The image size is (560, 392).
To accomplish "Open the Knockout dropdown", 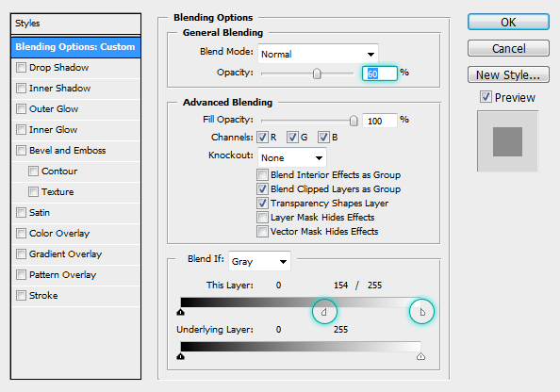I will click(292, 157).
